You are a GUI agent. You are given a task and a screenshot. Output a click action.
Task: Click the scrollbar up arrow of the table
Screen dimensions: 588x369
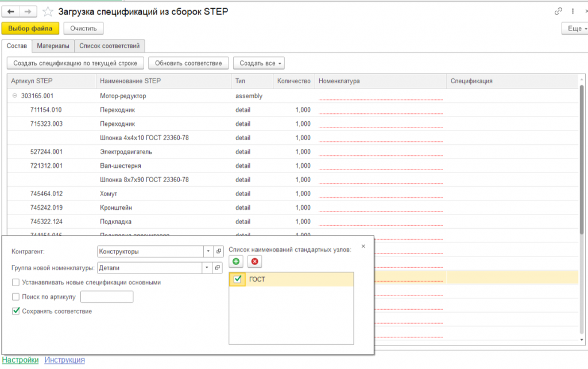pyautogui.click(x=582, y=79)
